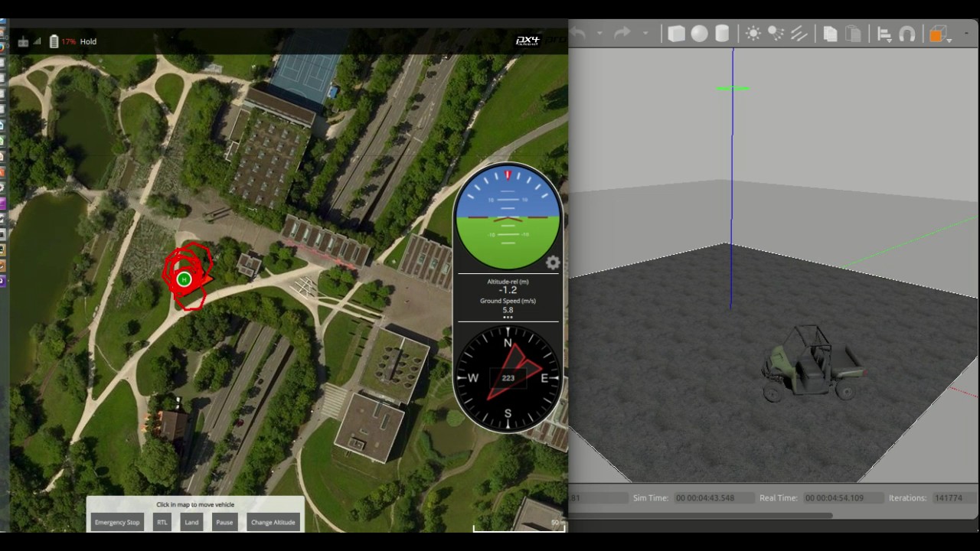Insert a cylinder shape in Gazebo
This screenshot has width=980, height=551.
tap(722, 34)
